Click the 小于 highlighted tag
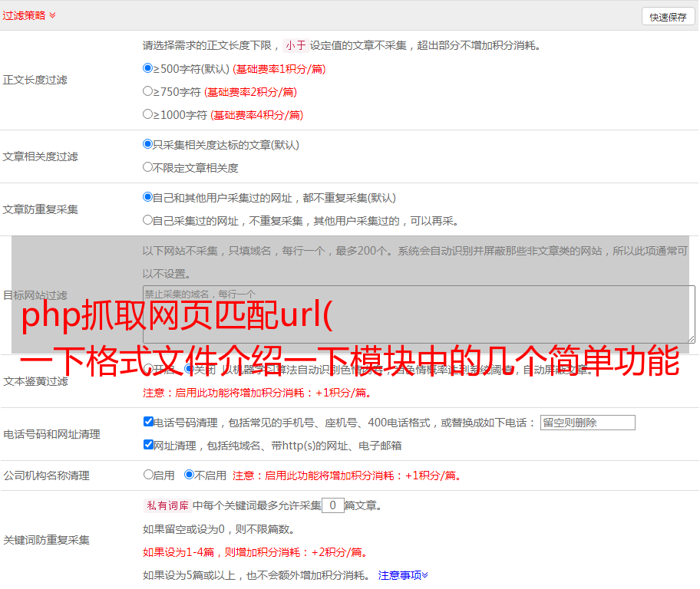The width and height of the screenshot is (700, 589). pos(296,45)
